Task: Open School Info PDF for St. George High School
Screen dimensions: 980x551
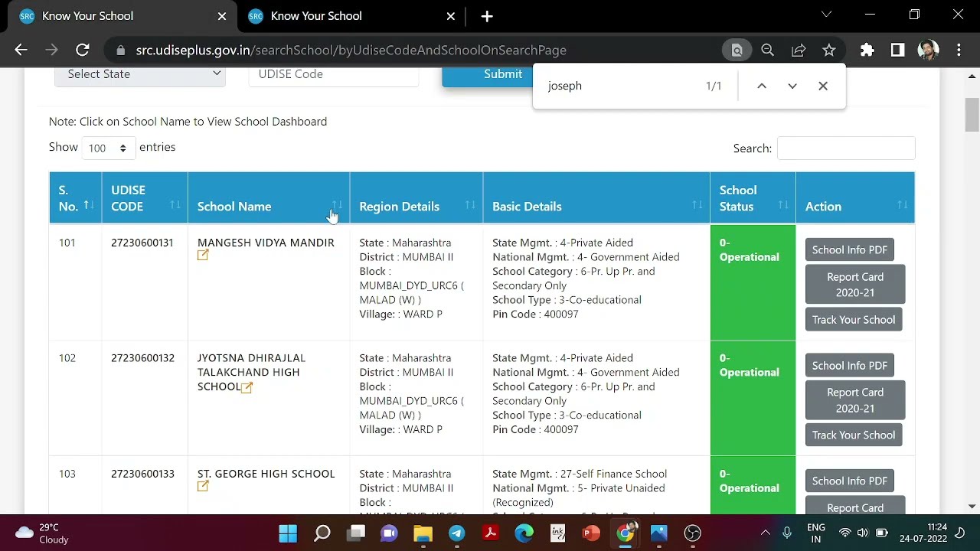Action: [x=849, y=481]
